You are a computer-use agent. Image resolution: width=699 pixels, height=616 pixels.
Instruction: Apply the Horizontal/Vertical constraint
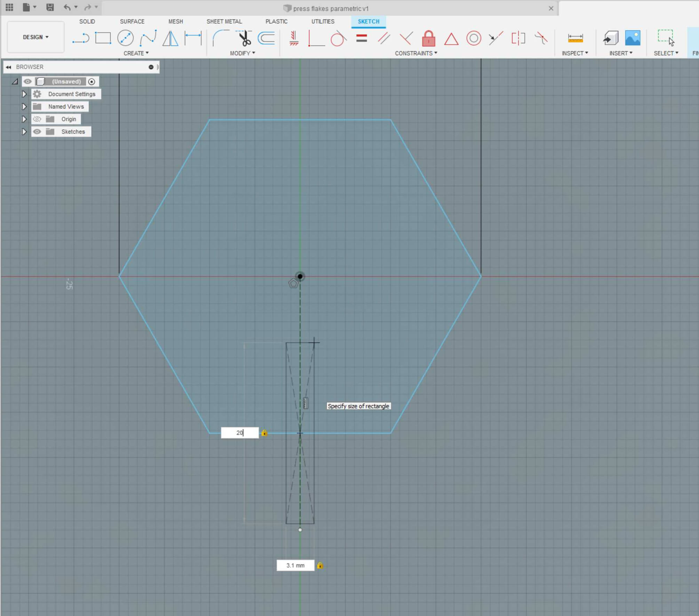pos(294,38)
